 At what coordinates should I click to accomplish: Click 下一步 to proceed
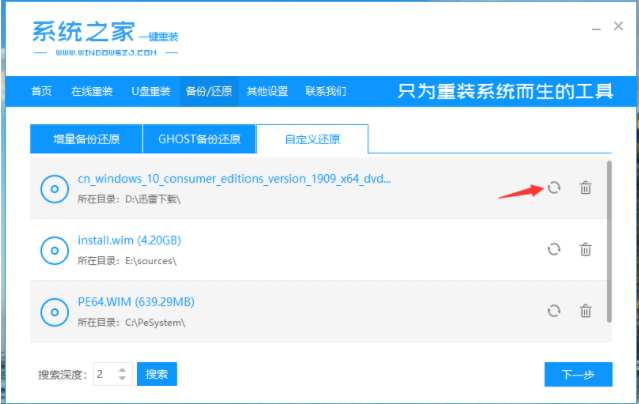pos(578,374)
